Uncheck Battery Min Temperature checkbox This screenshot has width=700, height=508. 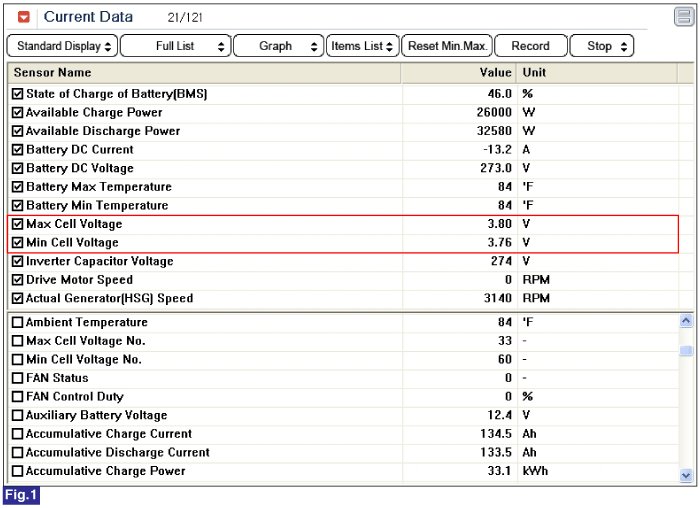tap(17, 205)
